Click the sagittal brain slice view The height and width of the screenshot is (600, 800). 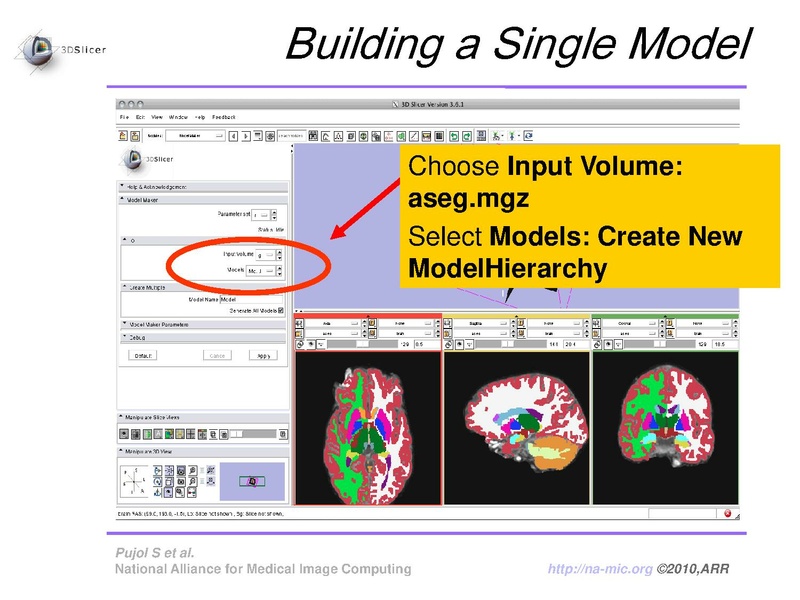point(516,428)
